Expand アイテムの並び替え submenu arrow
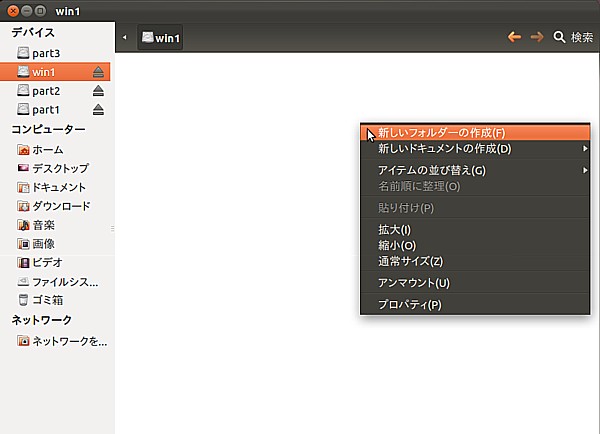Image resolution: width=600 pixels, height=434 pixels. pos(585,170)
